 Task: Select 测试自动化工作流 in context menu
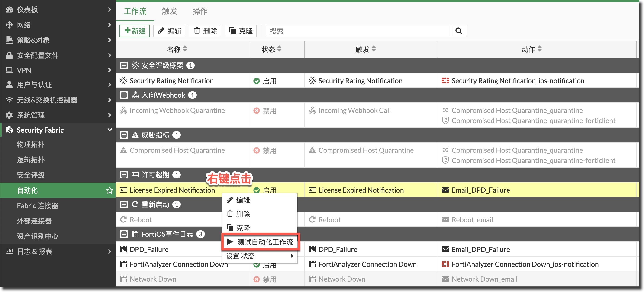[260, 242]
